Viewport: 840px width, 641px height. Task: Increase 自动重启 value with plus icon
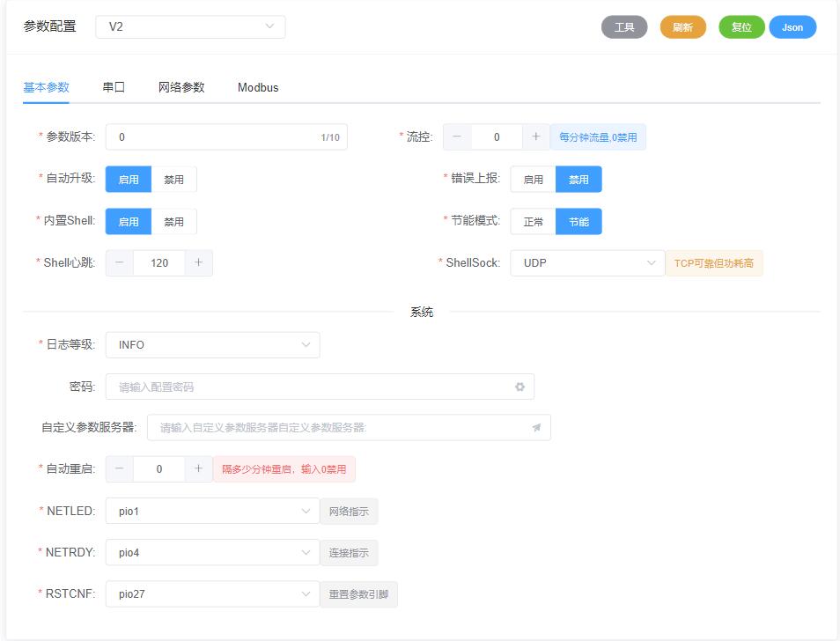click(x=198, y=469)
